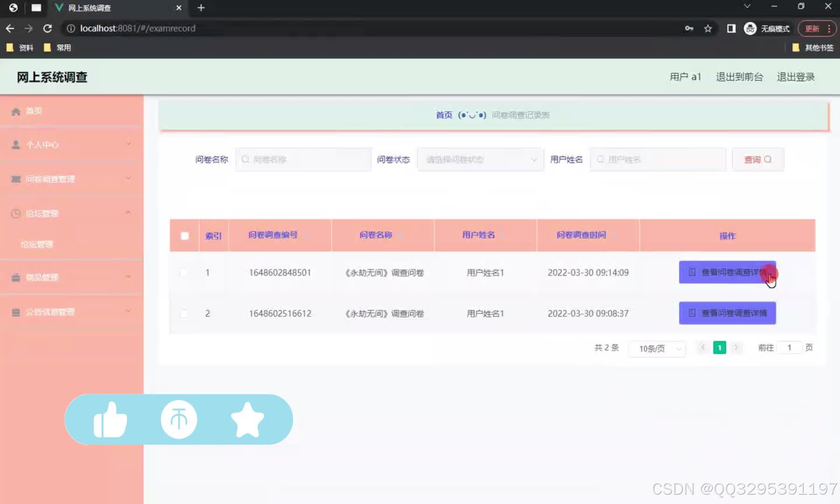Open the 资料 bookmark folder

coord(20,48)
